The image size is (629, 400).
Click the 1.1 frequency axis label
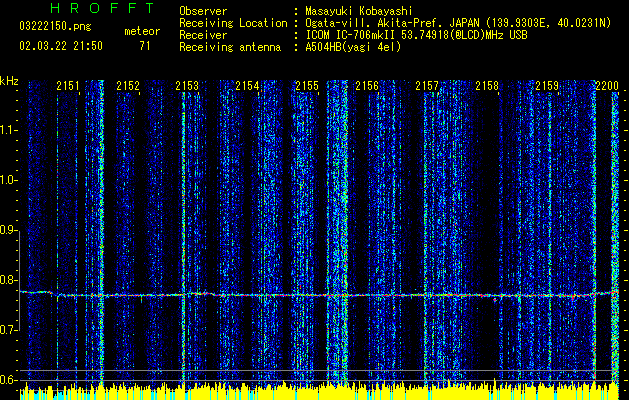click(x=8, y=130)
